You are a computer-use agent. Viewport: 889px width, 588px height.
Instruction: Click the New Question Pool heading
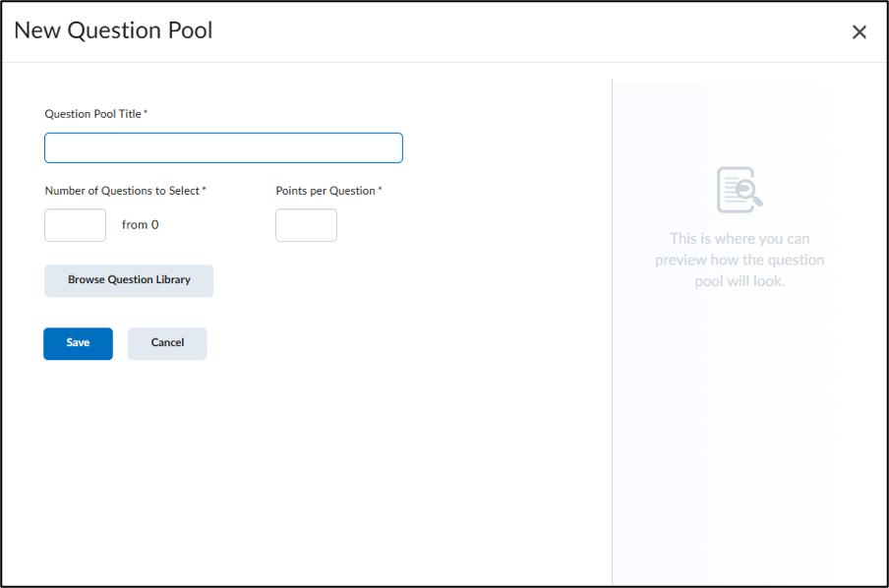click(113, 30)
